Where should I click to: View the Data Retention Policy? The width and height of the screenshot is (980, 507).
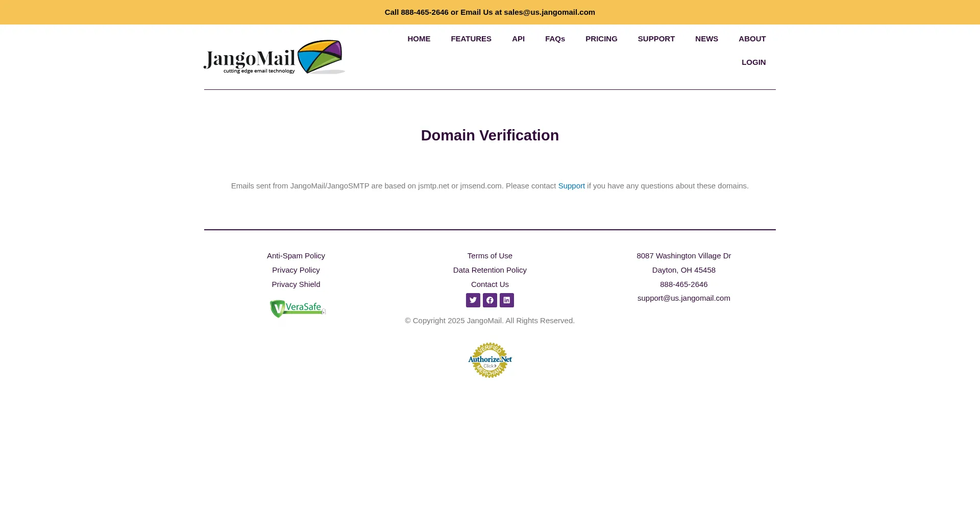coord(489,270)
